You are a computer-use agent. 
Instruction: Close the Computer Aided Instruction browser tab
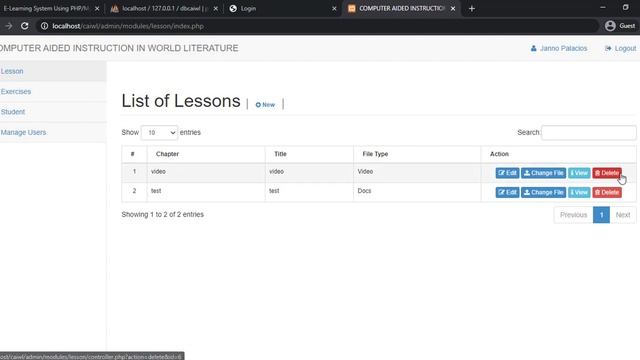[453, 9]
